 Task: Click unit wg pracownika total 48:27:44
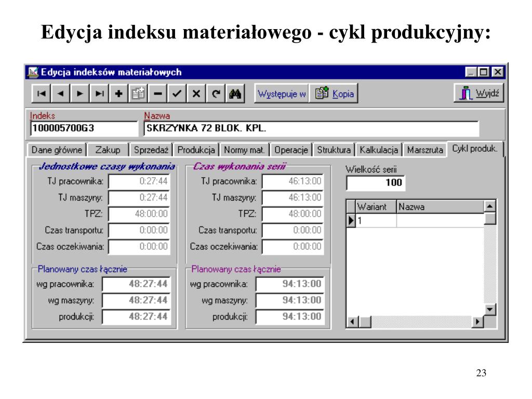[137, 284]
